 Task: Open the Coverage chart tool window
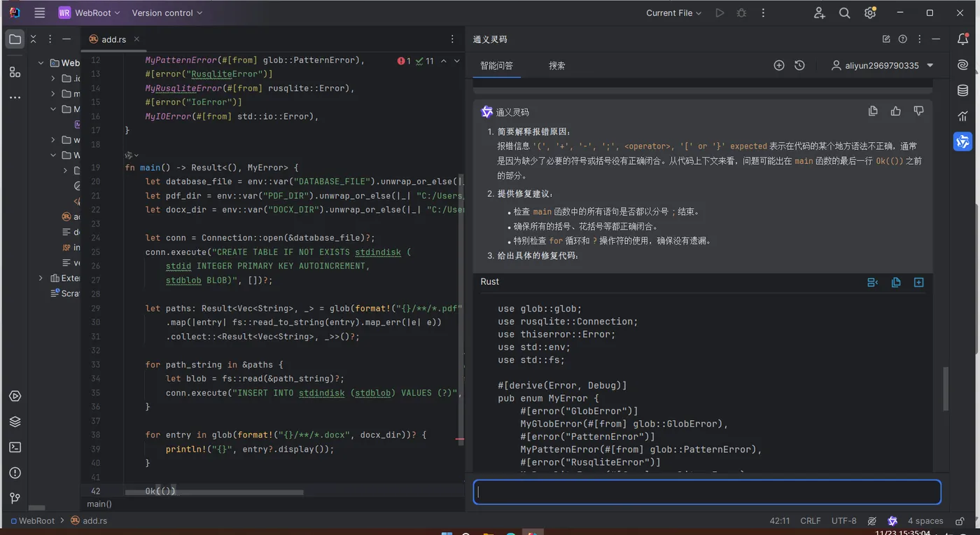(x=963, y=116)
